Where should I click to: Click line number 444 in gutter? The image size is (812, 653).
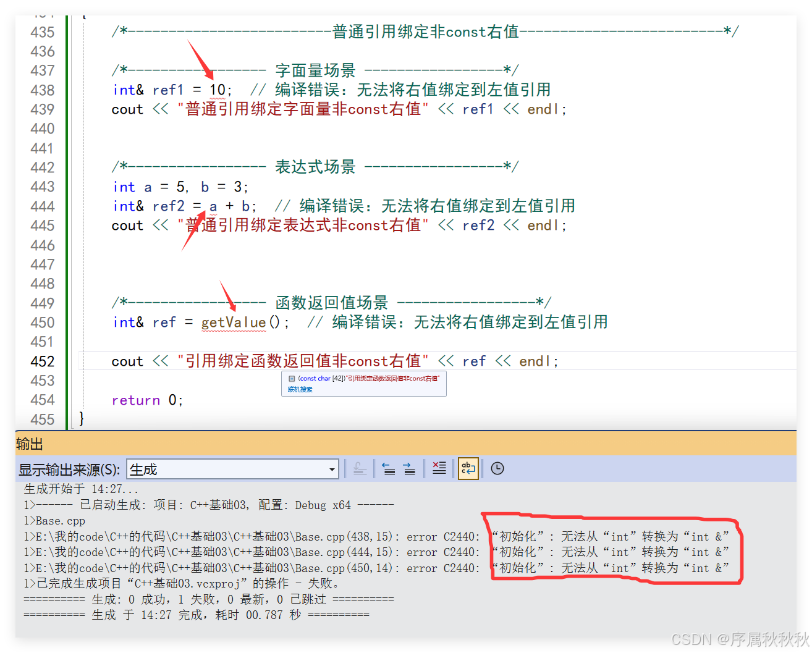tap(43, 206)
